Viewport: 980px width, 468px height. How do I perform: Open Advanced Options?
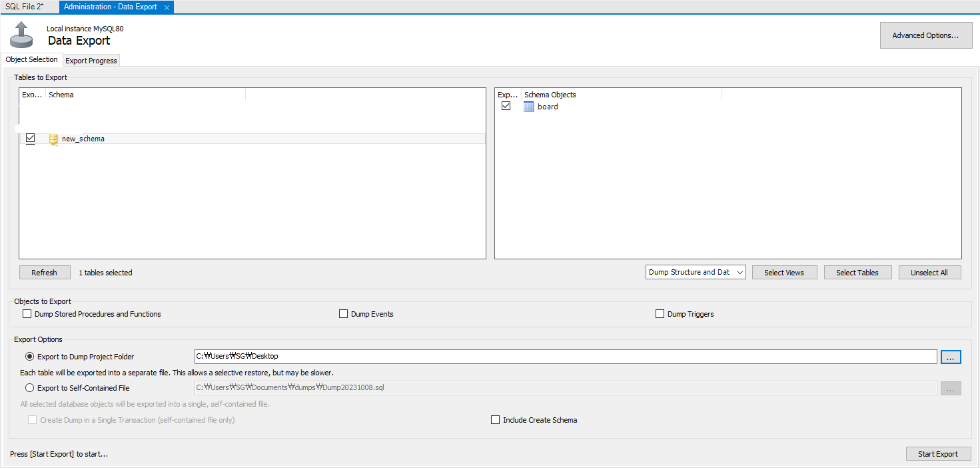[926, 35]
